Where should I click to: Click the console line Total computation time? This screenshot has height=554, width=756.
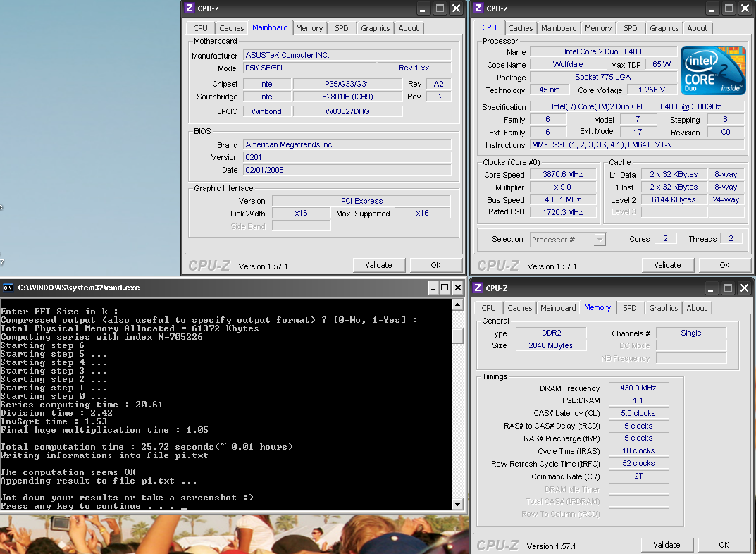[x=147, y=447]
